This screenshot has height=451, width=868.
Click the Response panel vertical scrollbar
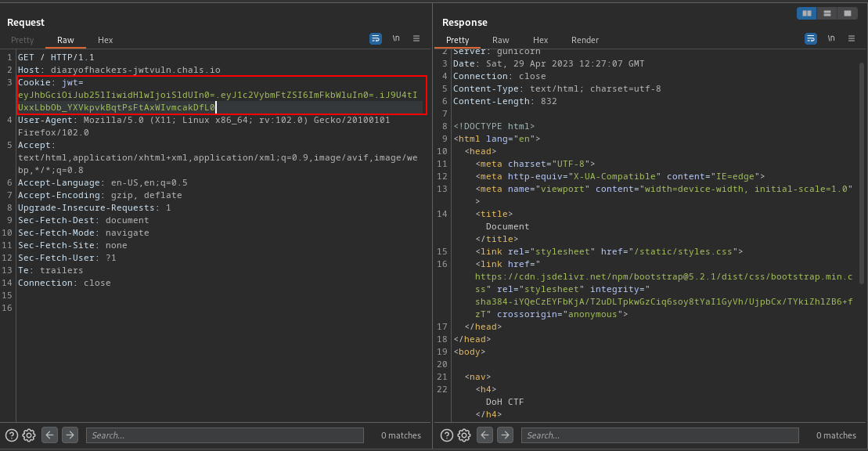(862, 173)
